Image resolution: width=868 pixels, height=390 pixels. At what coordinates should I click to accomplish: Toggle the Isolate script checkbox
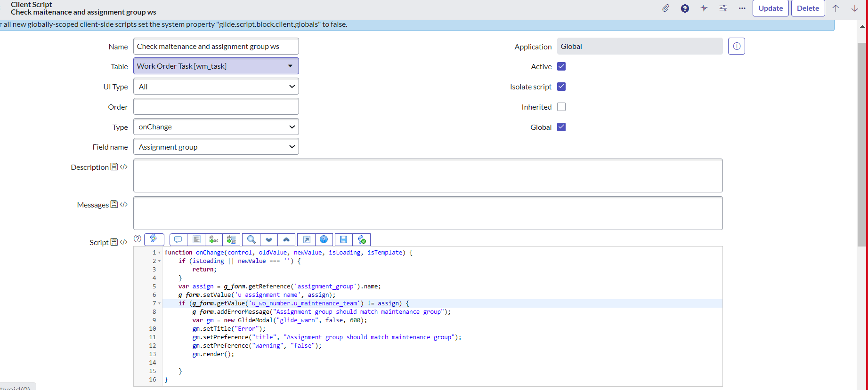click(x=561, y=87)
